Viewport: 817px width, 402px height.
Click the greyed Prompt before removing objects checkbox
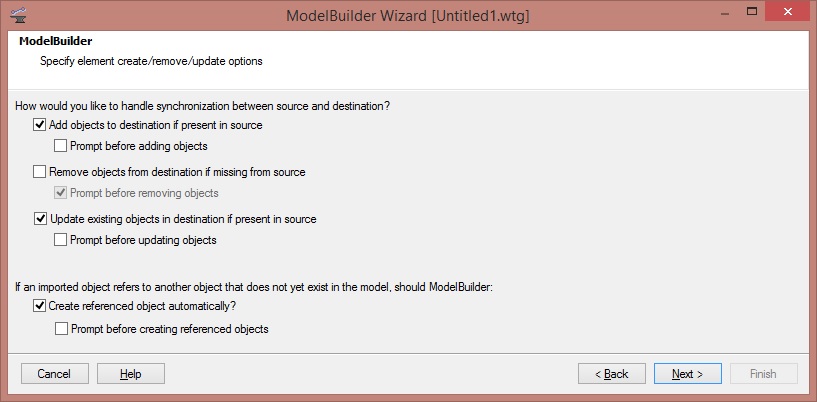tap(61, 193)
